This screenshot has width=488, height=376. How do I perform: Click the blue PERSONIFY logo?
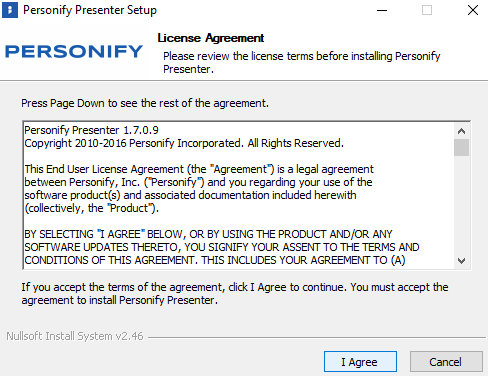(74, 52)
